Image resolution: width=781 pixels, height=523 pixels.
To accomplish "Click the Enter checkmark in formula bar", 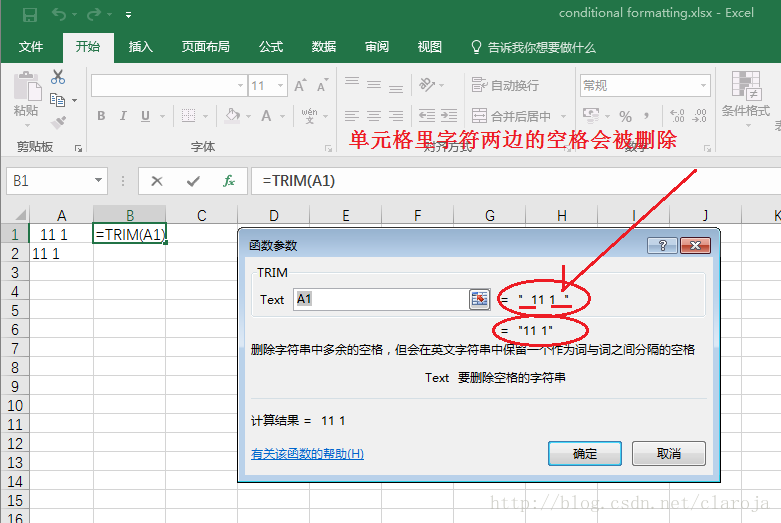I will (193, 181).
